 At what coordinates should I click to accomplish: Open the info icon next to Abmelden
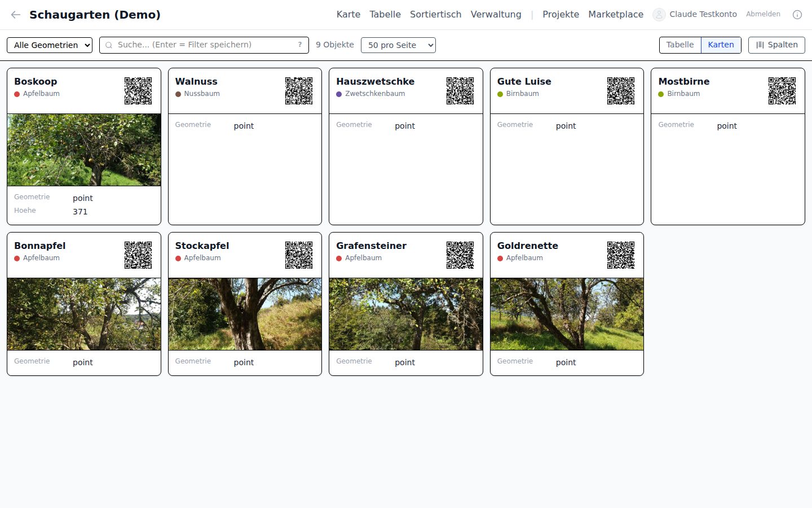coord(797,15)
